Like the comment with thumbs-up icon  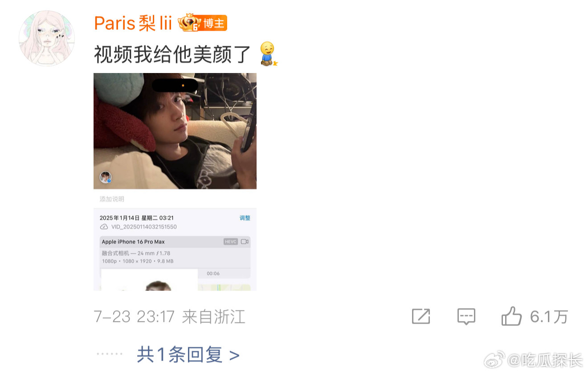511,316
